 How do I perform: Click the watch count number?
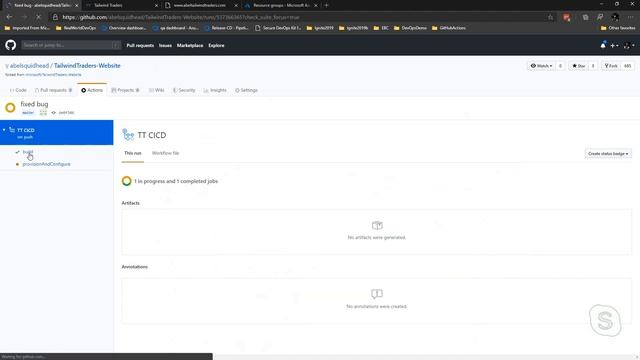click(560, 66)
